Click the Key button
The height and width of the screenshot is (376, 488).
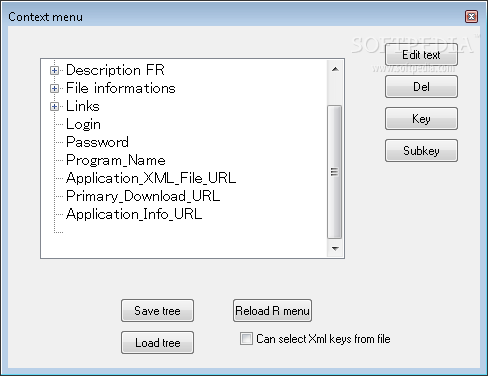[421, 119]
